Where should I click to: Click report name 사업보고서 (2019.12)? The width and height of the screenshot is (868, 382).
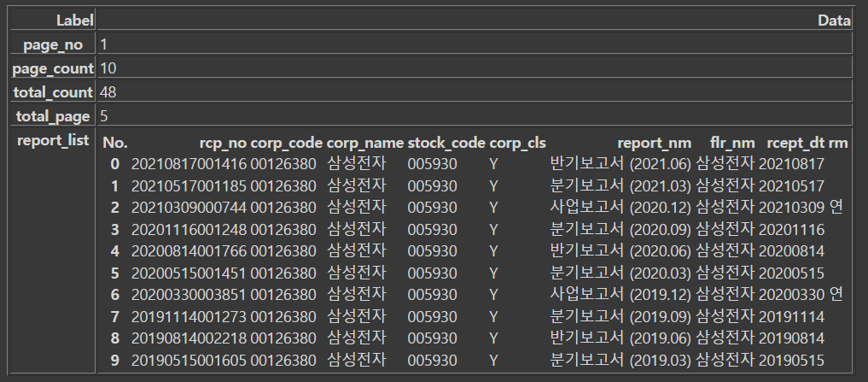(620, 295)
